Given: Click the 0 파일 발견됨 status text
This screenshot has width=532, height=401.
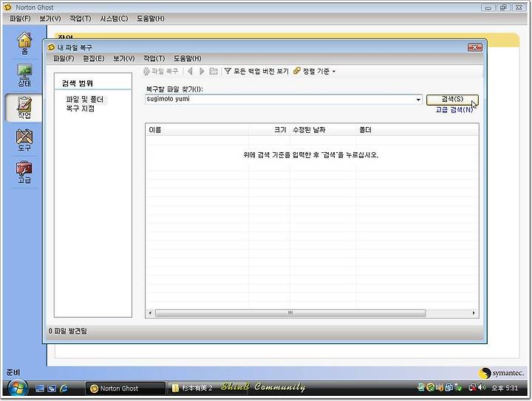Looking at the screenshot, I should pyautogui.click(x=67, y=331).
